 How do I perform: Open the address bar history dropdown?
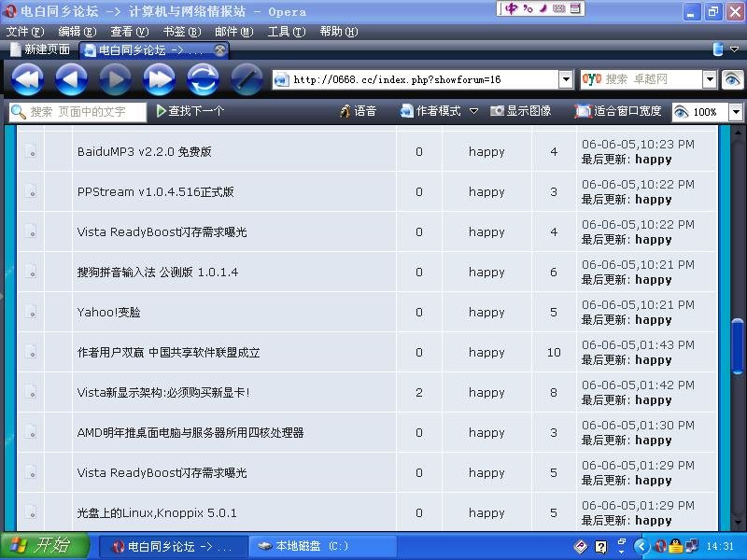click(568, 80)
